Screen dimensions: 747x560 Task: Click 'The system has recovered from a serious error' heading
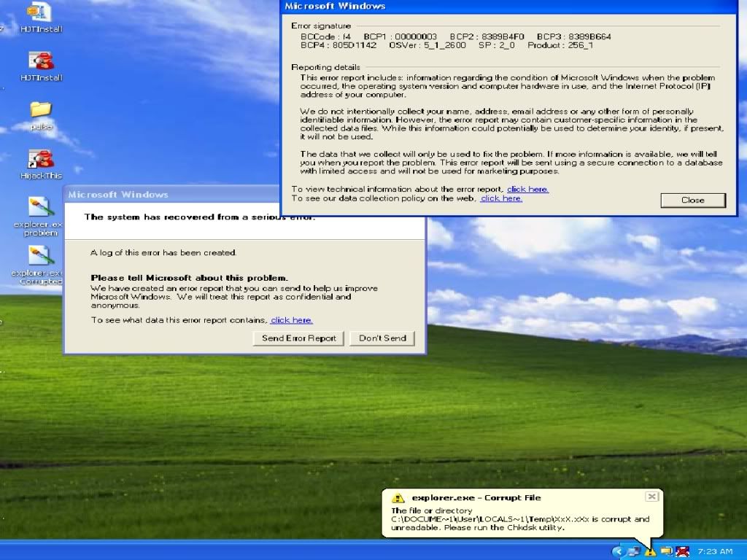point(200,217)
